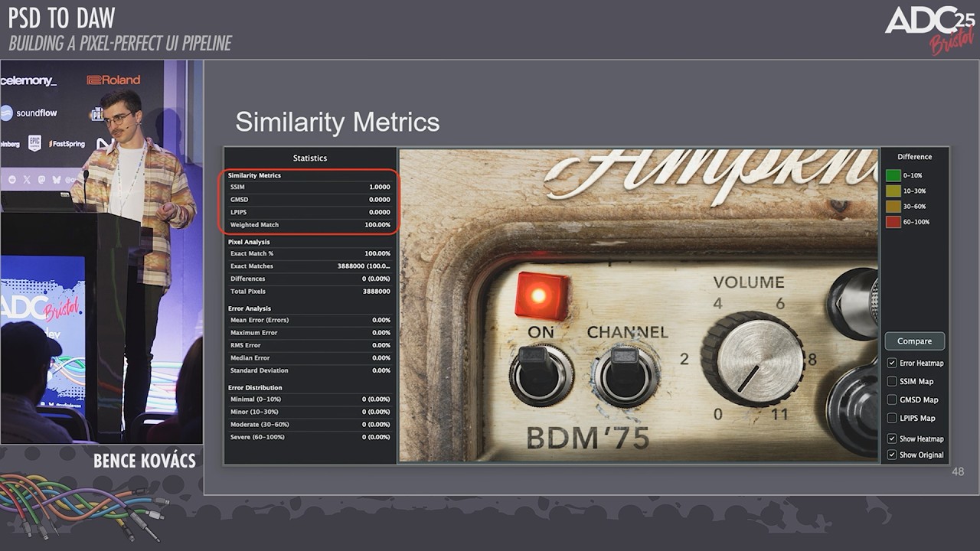The height and width of the screenshot is (551, 980).
Task: Click the SSIM row label
Action: [238, 187]
